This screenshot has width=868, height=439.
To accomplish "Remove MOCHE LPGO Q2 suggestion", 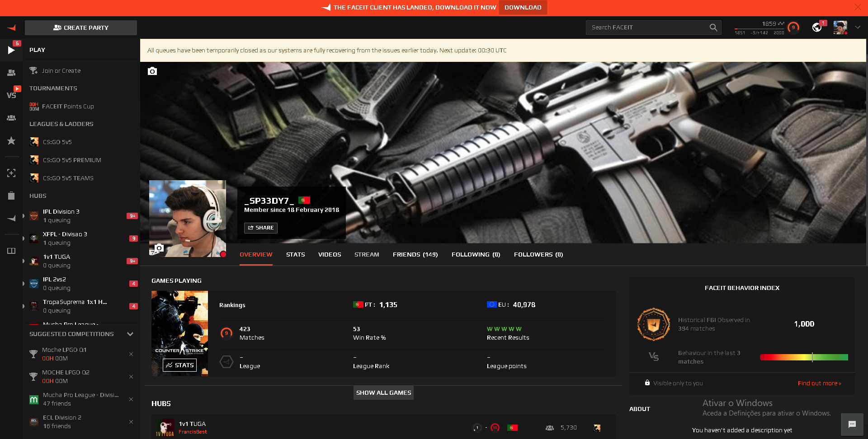I will tap(131, 377).
